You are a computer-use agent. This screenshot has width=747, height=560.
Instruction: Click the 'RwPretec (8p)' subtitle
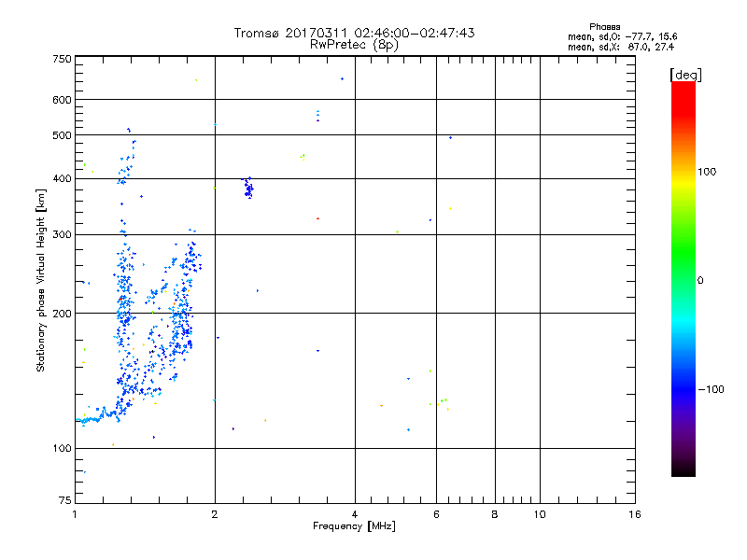click(354, 45)
